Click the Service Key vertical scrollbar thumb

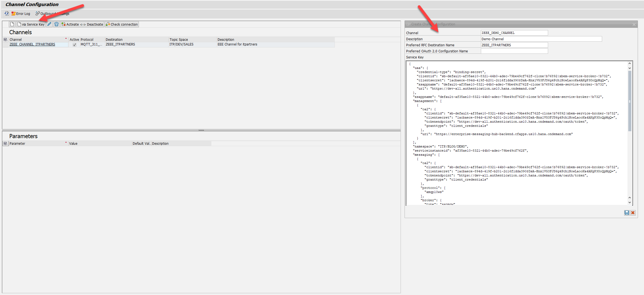629,101
